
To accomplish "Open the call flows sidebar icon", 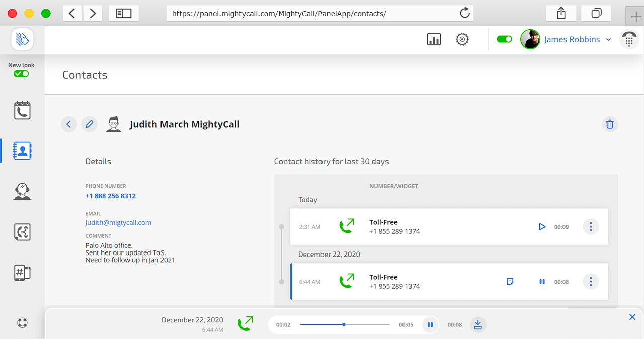I will click(x=22, y=232).
